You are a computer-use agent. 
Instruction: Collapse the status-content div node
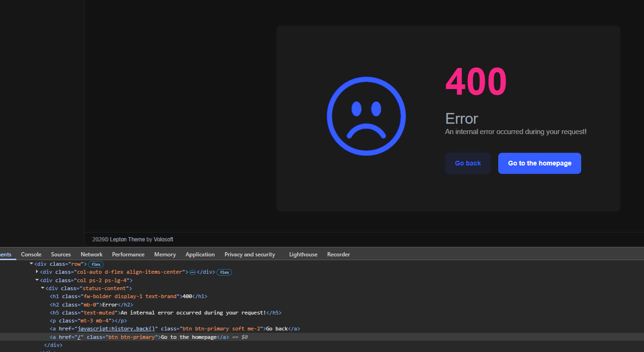coord(43,288)
